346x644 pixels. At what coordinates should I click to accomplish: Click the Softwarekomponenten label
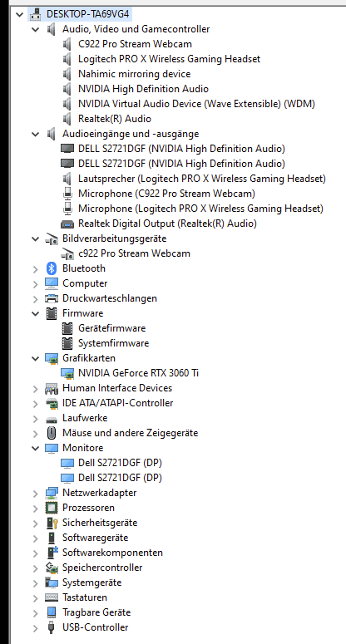[x=112, y=553]
